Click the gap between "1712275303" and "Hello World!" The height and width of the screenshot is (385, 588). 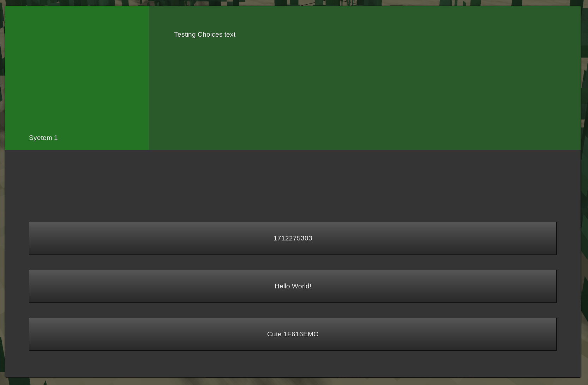click(x=293, y=262)
